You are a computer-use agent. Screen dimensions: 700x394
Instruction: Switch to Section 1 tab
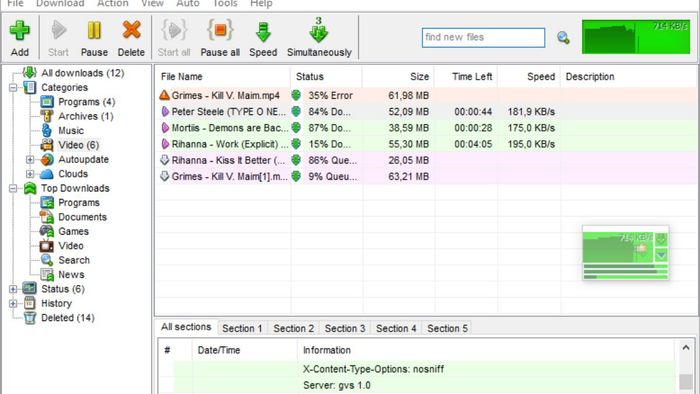click(x=242, y=328)
